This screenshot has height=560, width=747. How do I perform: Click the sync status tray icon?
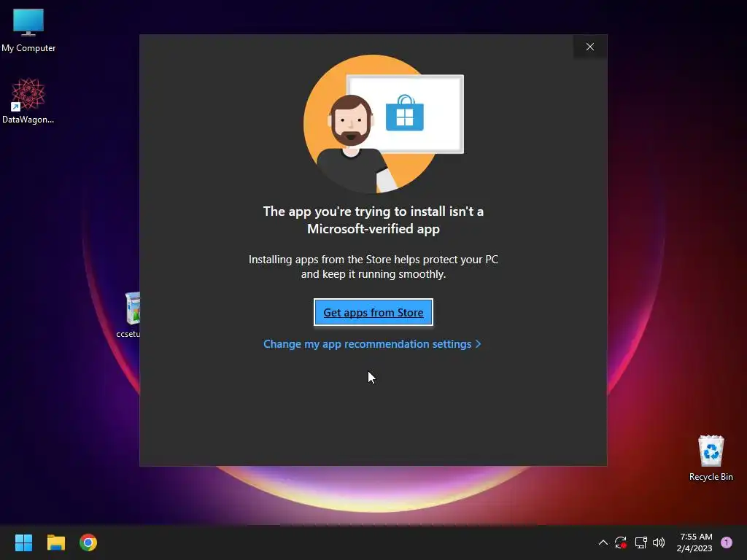coord(620,542)
